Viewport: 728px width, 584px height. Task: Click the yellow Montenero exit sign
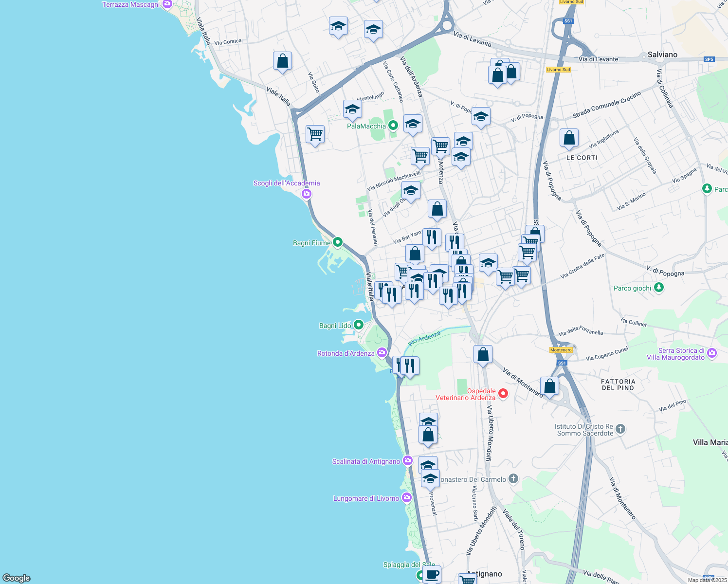(561, 350)
